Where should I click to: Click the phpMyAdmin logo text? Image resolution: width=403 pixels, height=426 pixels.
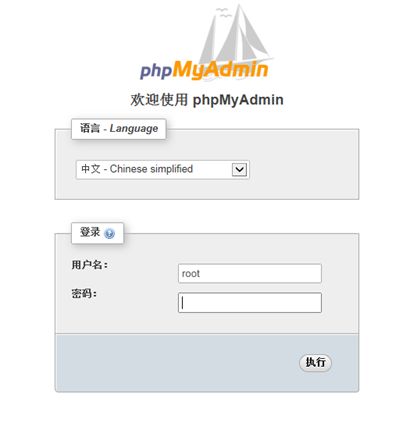[204, 70]
